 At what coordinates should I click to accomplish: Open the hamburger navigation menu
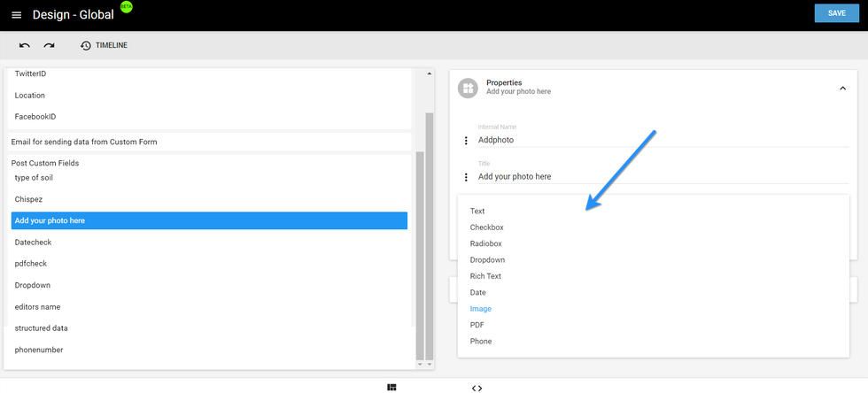point(16,15)
